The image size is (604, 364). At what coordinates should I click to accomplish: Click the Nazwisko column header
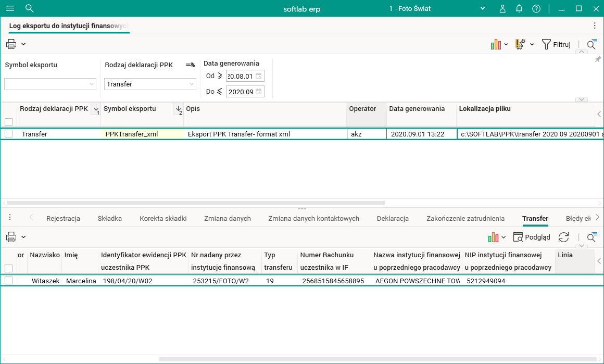coord(45,261)
